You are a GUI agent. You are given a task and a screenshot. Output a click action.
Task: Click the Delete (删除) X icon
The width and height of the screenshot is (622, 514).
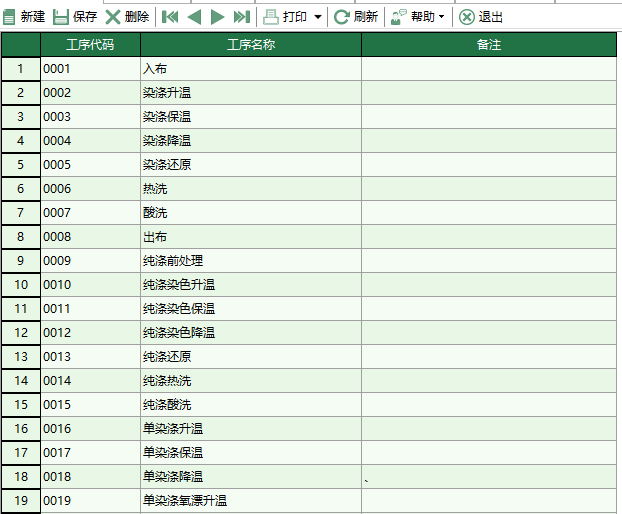coord(113,17)
